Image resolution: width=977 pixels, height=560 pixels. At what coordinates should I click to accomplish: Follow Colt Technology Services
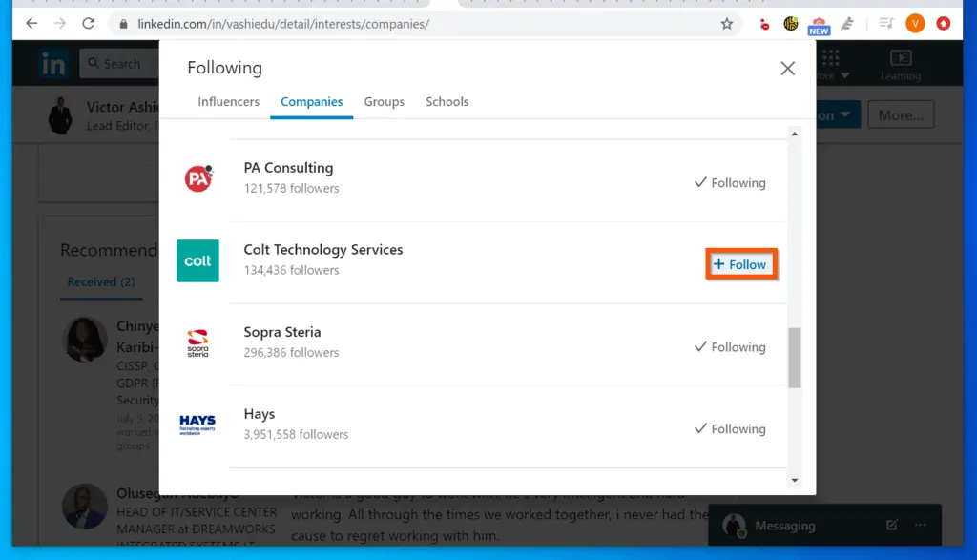click(x=741, y=265)
